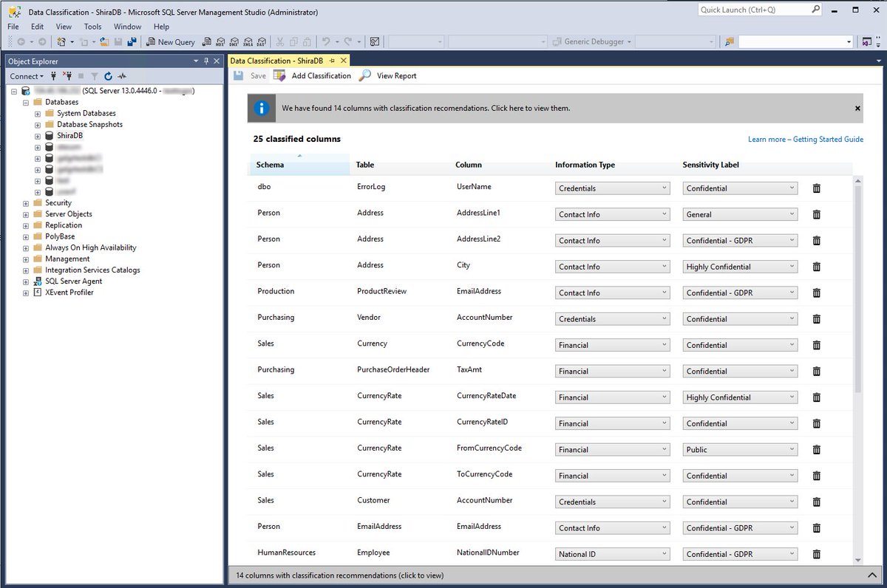Open the File menu
Viewport: 887px width, 588px height.
click(13, 27)
